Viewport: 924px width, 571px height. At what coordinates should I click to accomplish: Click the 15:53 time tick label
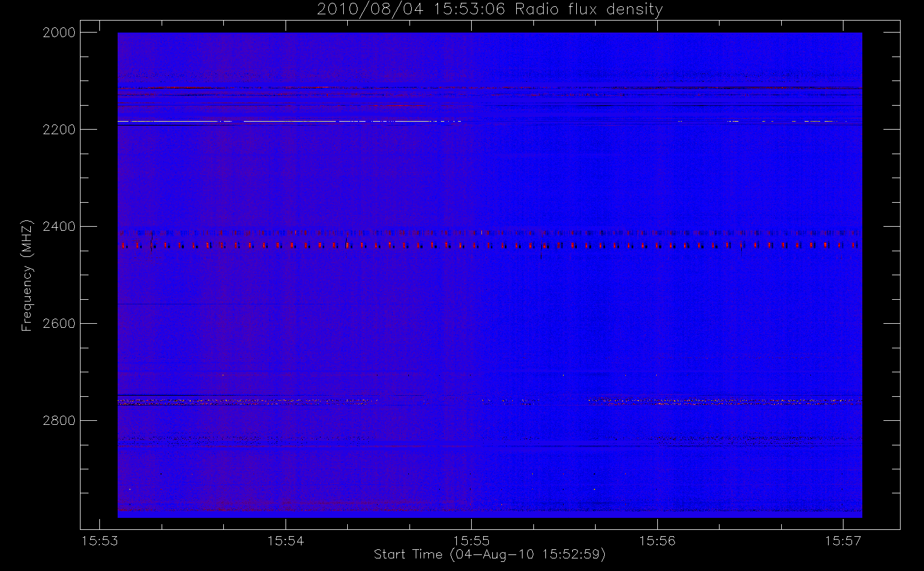tap(100, 541)
